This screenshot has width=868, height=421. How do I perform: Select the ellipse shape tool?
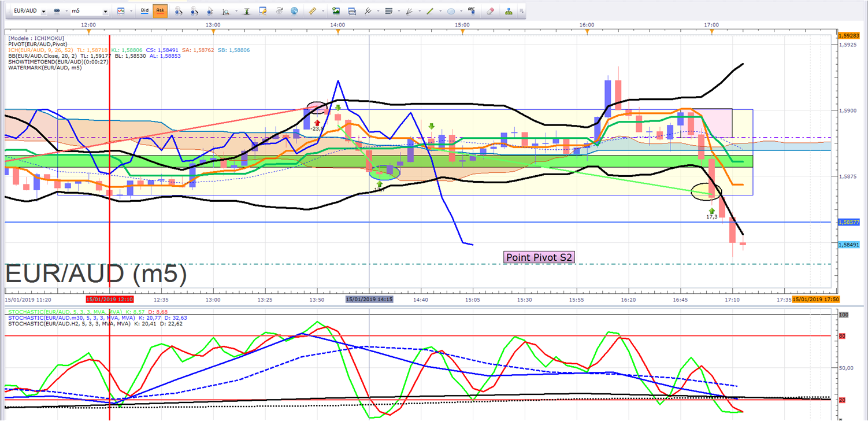(451, 11)
